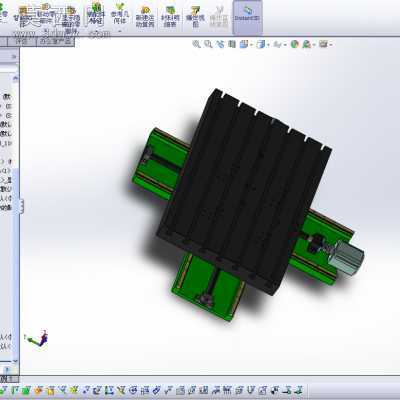Select the Move Component tool
The height and width of the screenshot is (400, 400).
point(46,15)
